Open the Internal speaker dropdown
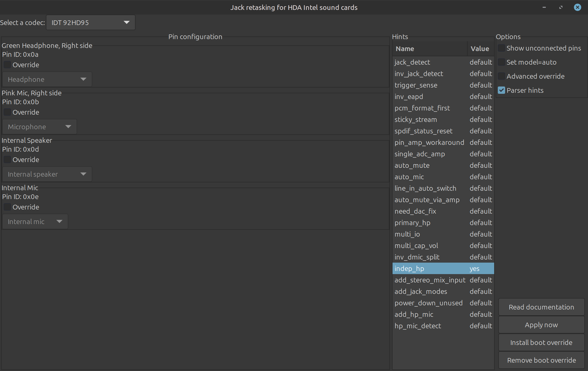Viewport: 588px width, 371px height. point(47,174)
